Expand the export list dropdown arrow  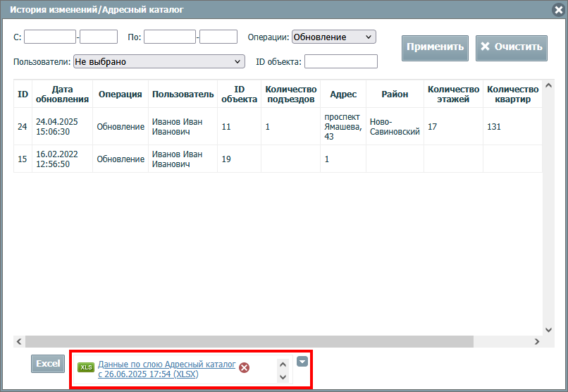(x=302, y=362)
